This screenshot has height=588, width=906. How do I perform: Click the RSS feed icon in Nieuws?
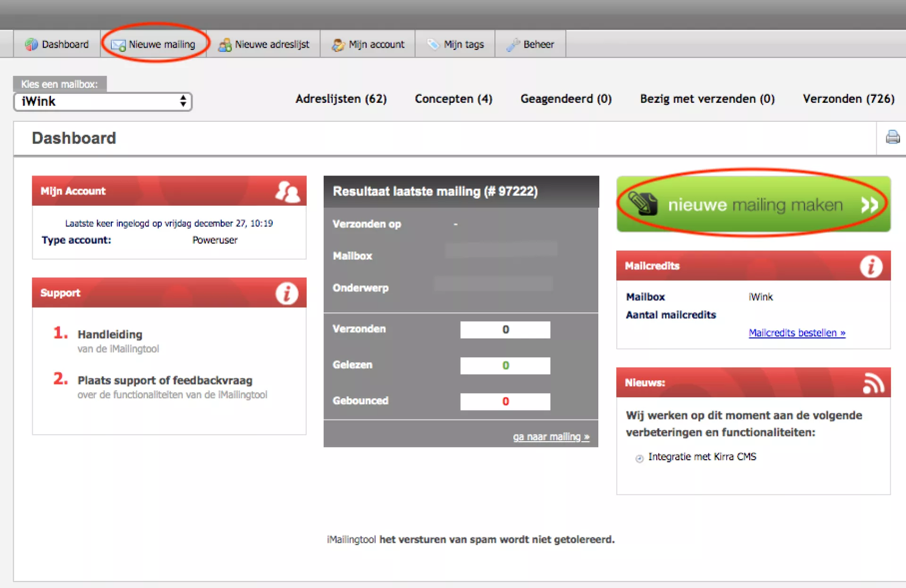click(873, 383)
